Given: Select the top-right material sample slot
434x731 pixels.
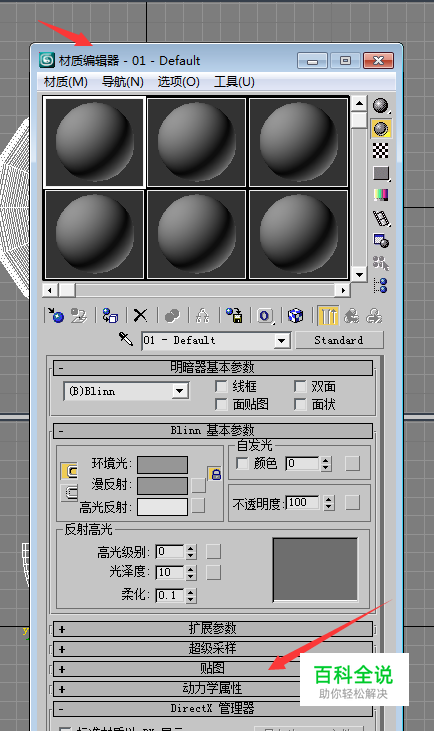Looking at the screenshot, I should [299, 142].
